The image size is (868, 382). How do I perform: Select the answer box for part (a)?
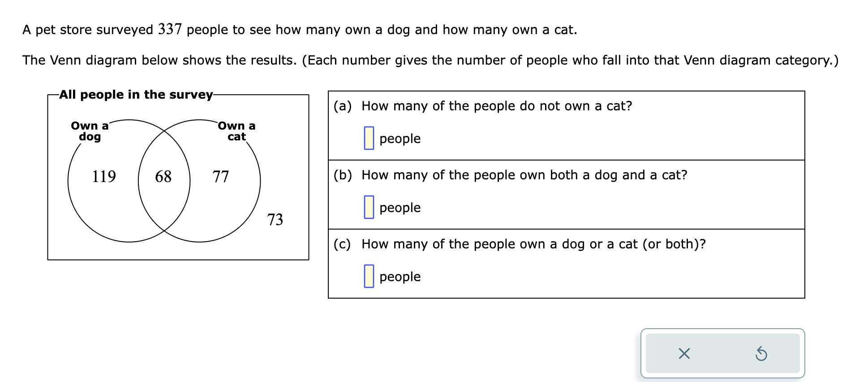(x=368, y=137)
